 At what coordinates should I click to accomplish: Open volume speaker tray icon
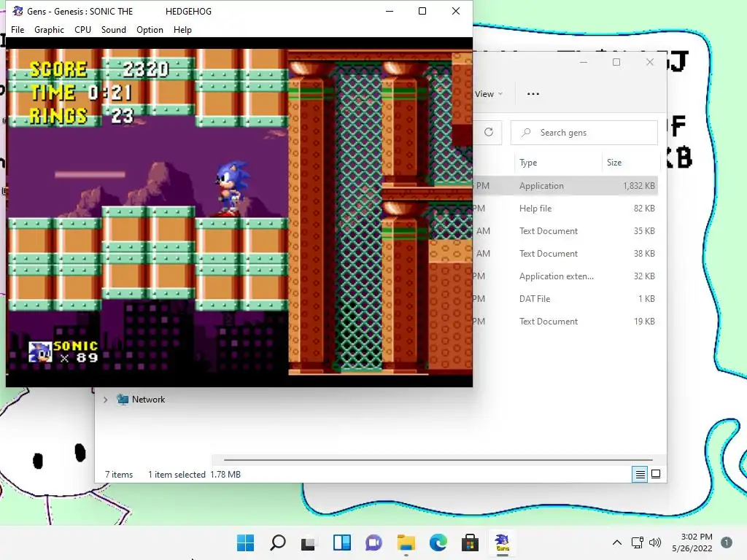655,542
